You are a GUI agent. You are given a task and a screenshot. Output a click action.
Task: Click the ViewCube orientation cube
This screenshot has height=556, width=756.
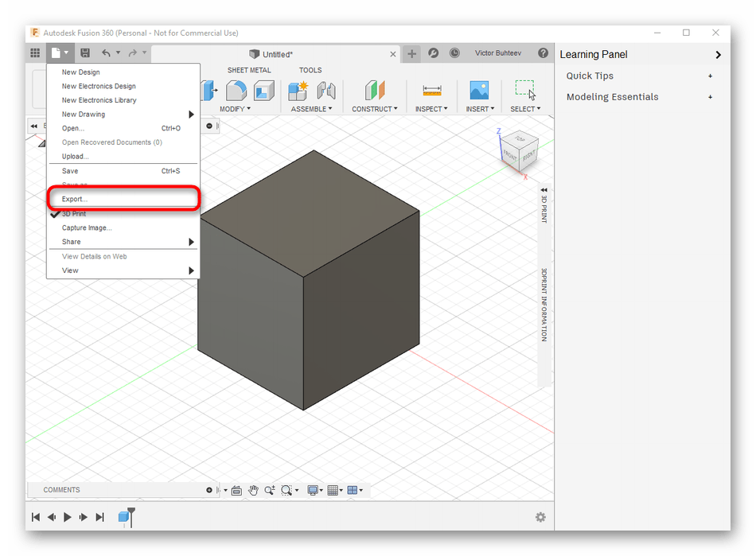click(519, 150)
